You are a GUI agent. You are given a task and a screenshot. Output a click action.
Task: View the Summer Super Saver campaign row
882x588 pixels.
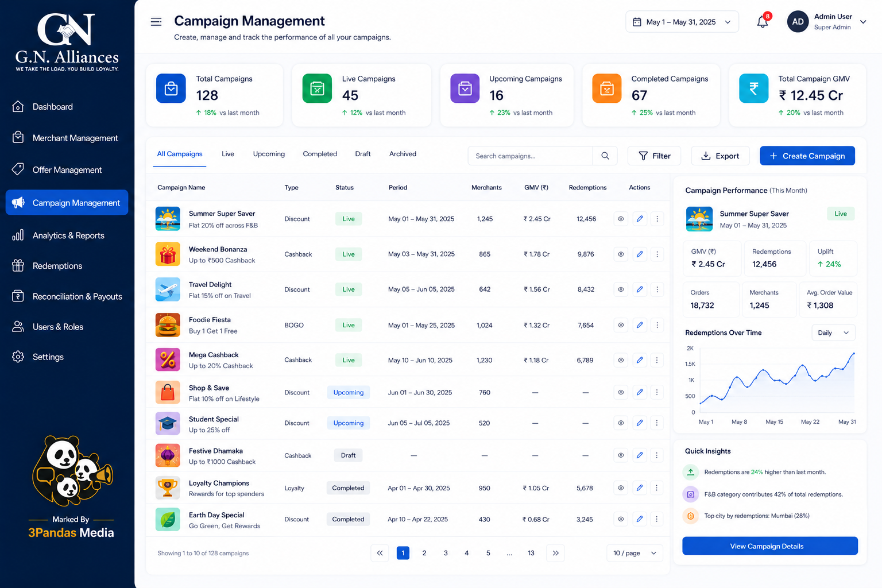point(621,219)
